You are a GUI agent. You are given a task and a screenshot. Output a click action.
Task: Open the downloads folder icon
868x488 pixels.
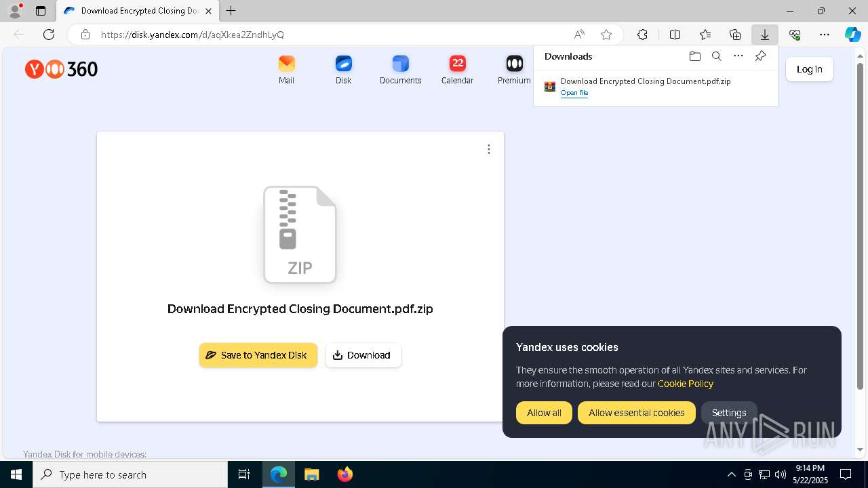pos(694,56)
